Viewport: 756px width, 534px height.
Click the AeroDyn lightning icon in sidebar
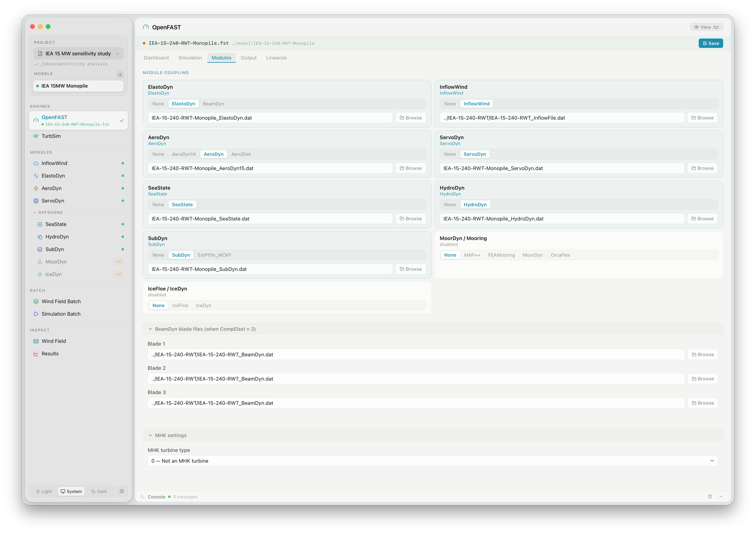[36, 188]
